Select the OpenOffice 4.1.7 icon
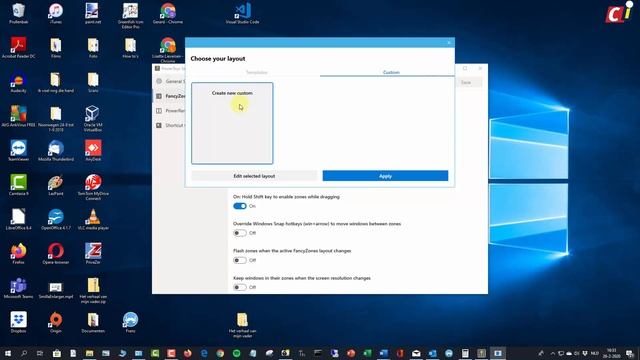Viewport: 640px width, 360px height. 56,219
